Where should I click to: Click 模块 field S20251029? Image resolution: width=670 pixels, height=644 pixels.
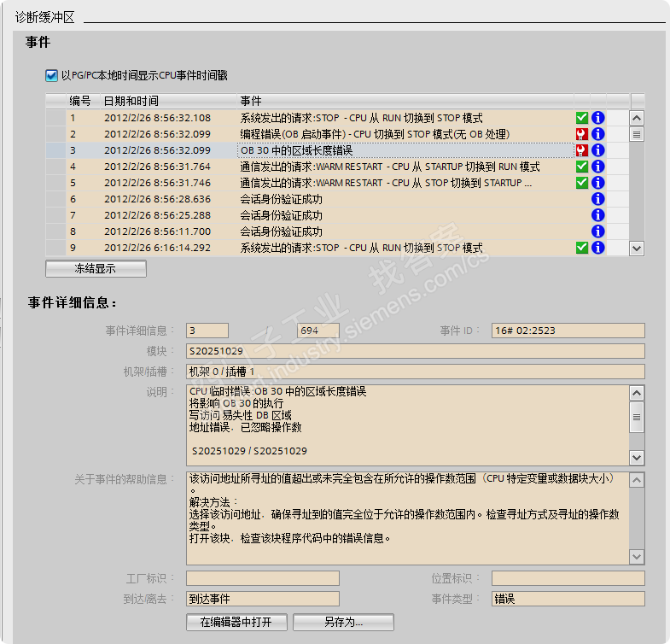pos(416,351)
